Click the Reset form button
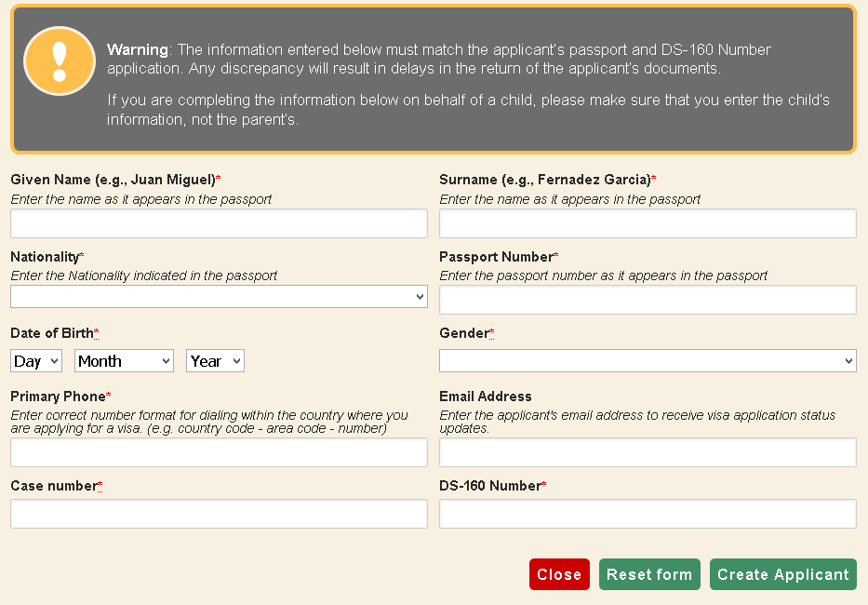This screenshot has height=605, width=868. click(x=648, y=574)
